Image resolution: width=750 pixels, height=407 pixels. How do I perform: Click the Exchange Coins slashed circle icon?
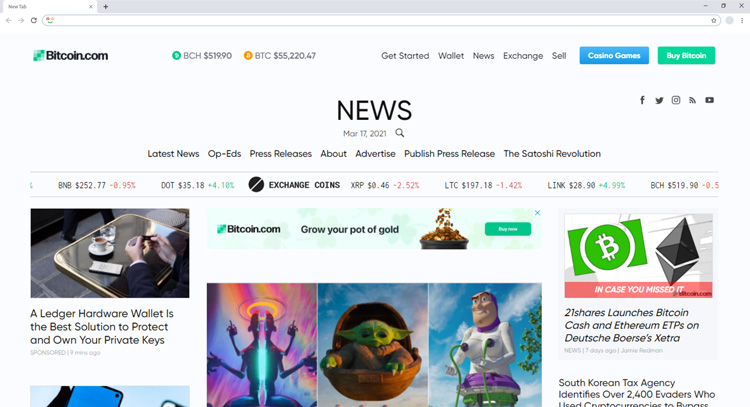pos(256,185)
